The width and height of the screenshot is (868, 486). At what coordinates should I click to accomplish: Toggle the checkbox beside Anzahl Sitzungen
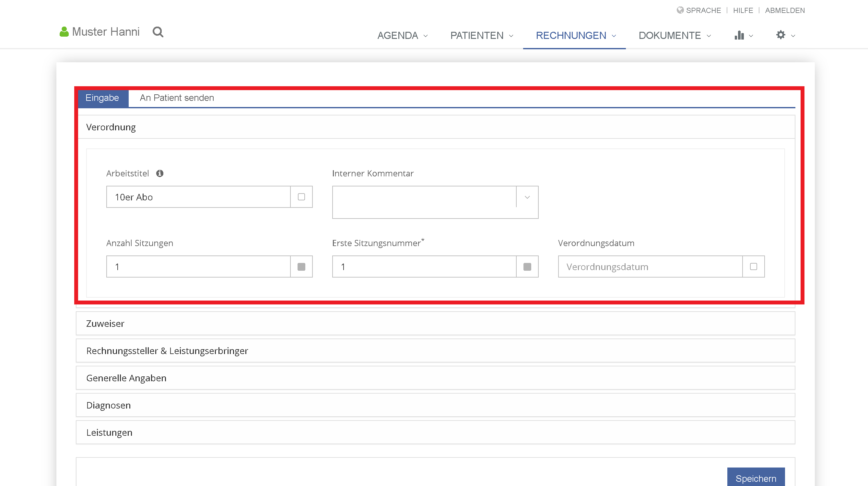[x=301, y=267]
